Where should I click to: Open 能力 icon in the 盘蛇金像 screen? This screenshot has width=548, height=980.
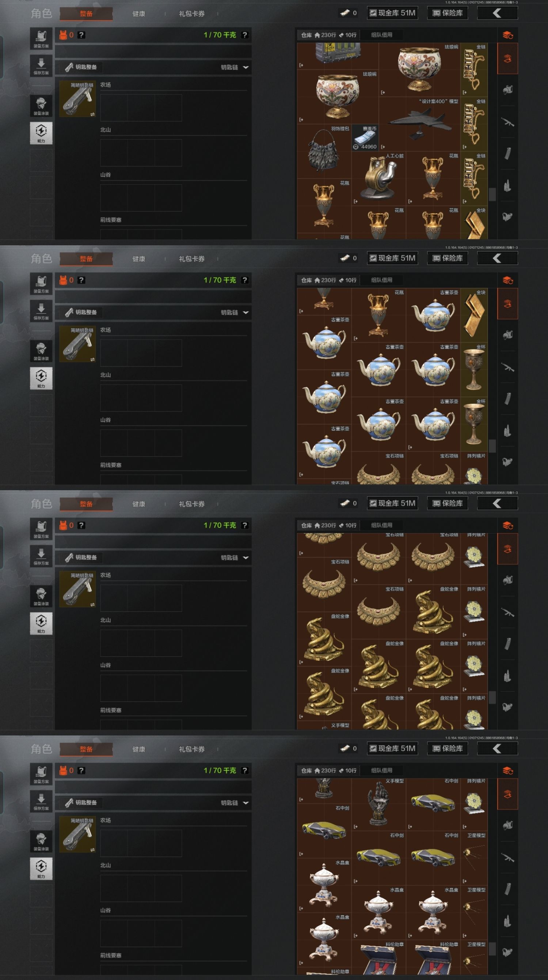(41, 623)
